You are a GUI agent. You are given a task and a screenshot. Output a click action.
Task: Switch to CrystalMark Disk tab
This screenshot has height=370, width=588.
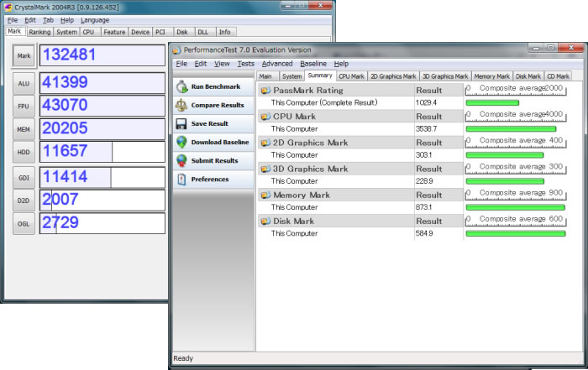click(x=182, y=32)
